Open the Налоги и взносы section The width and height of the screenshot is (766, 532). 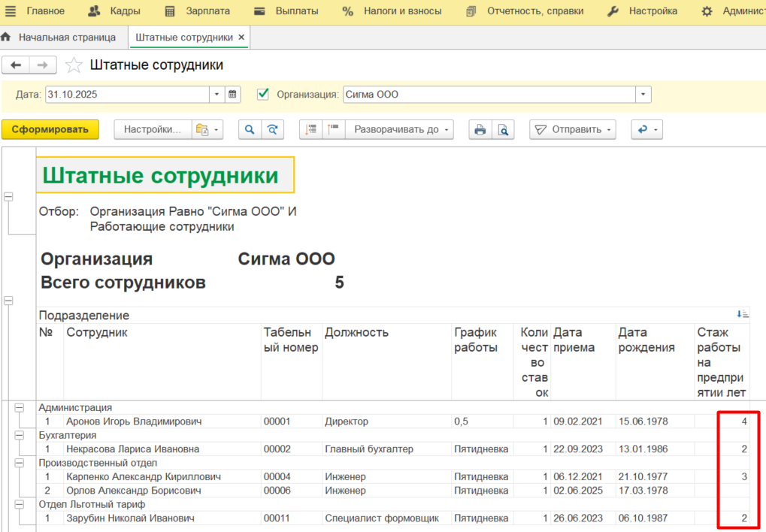[x=392, y=11]
